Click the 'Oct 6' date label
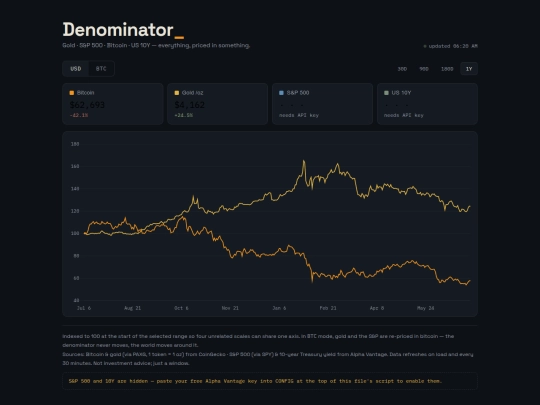The image size is (540, 405). [181, 308]
